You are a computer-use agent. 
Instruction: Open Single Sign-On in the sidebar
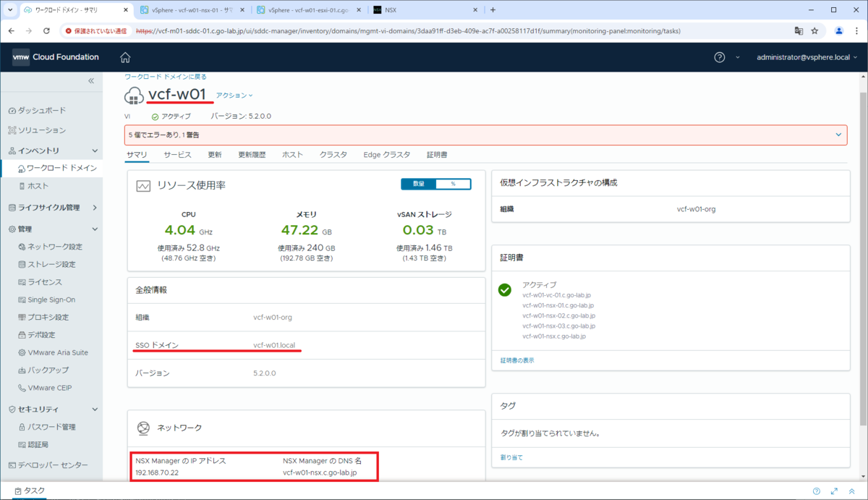click(51, 300)
